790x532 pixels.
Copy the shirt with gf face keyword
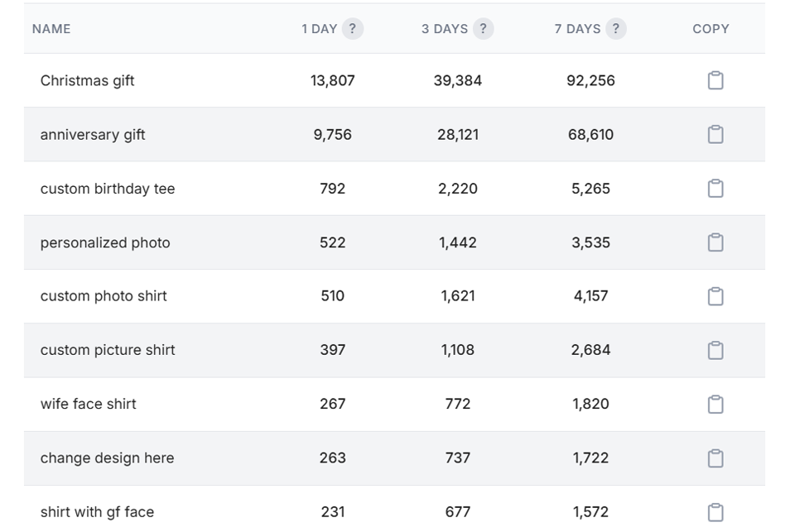tap(715, 512)
